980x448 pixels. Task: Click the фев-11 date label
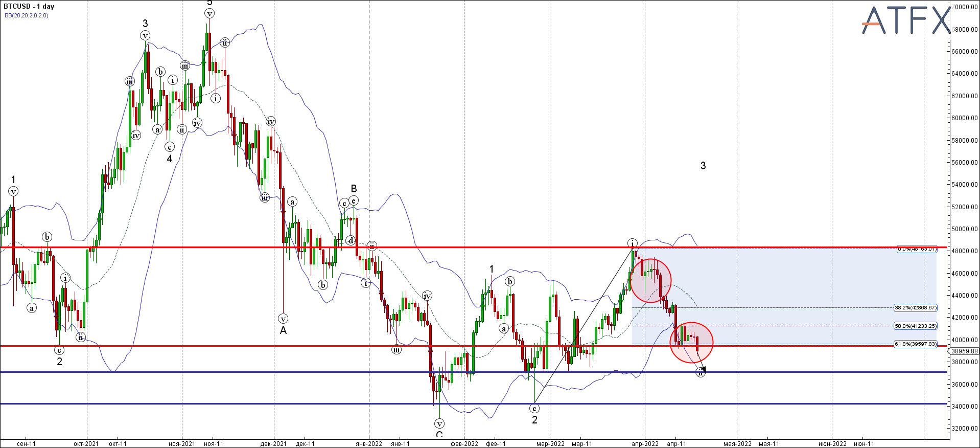[496, 443]
